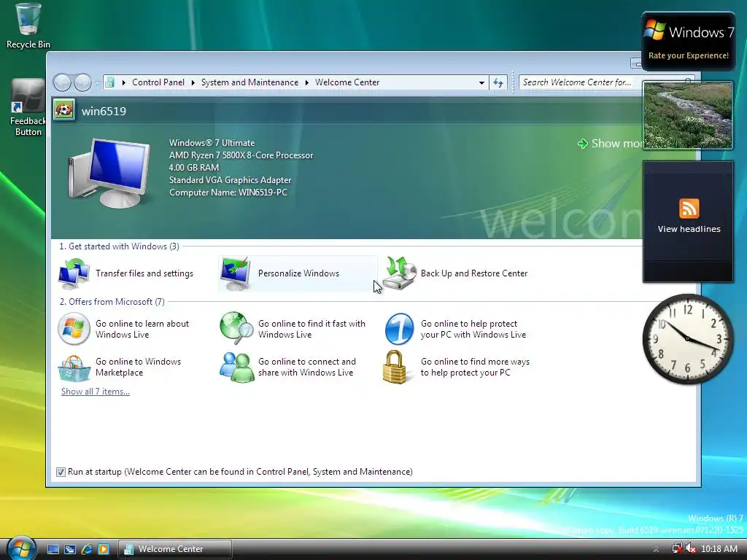The width and height of the screenshot is (747, 560).
Task: Click the Show more details link
Action: (609, 144)
